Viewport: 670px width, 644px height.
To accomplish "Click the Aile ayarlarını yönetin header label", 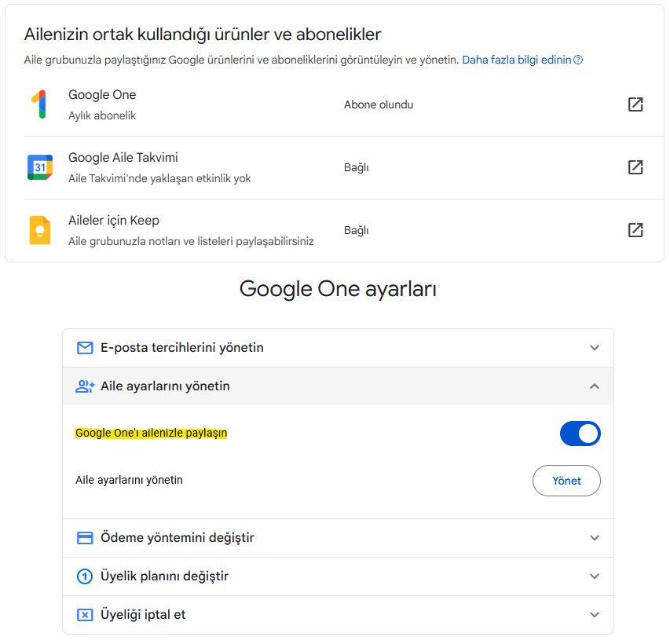I will [165, 386].
